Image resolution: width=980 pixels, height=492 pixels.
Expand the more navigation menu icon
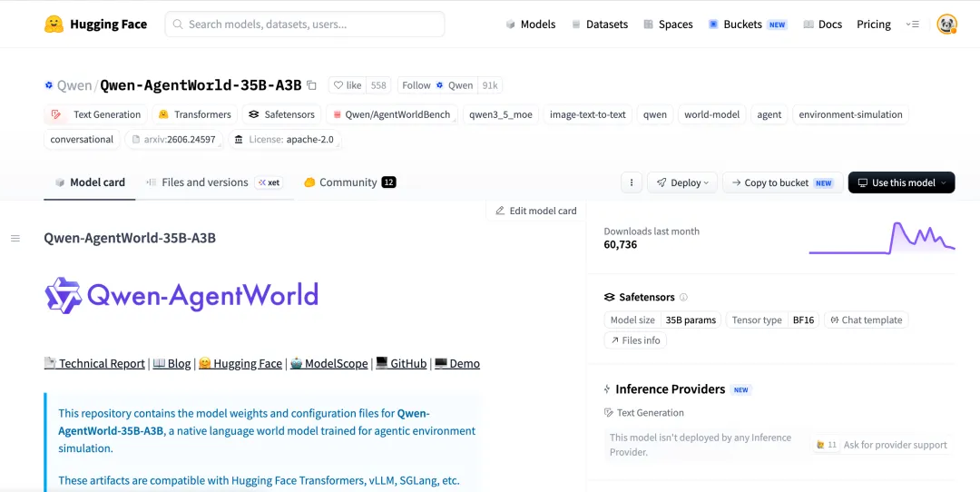(913, 25)
